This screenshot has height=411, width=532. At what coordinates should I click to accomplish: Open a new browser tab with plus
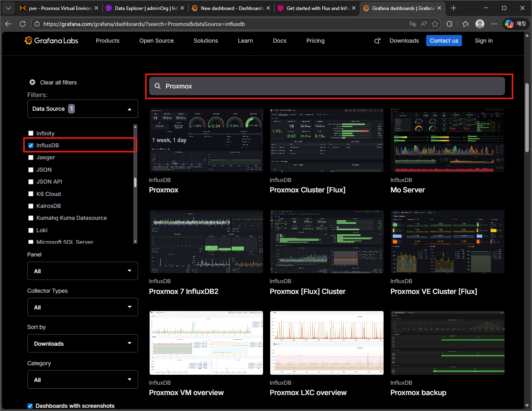[454, 8]
